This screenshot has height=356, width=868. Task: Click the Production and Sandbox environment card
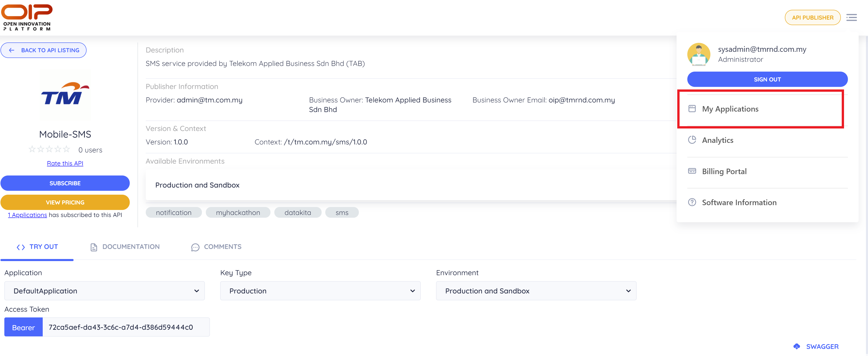click(x=411, y=185)
